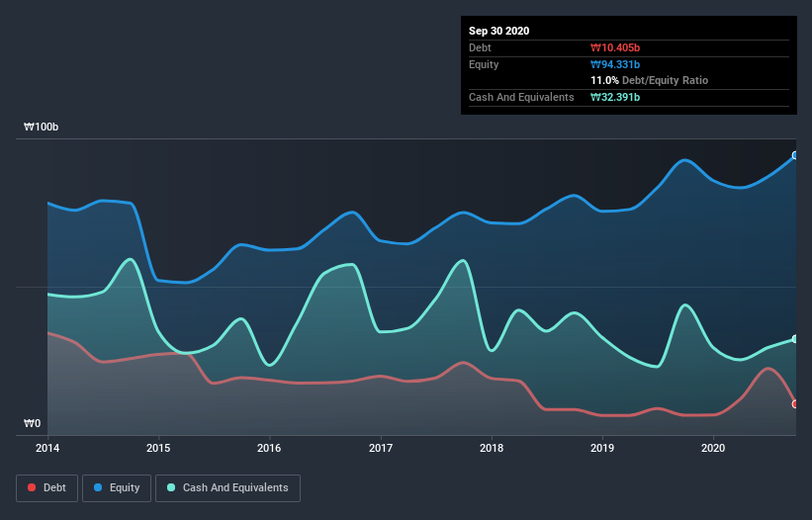Click the Sep 30 2020 tooltip date
Image resolution: width=812 pixels, height=520 pixels.
click(498, 31)
